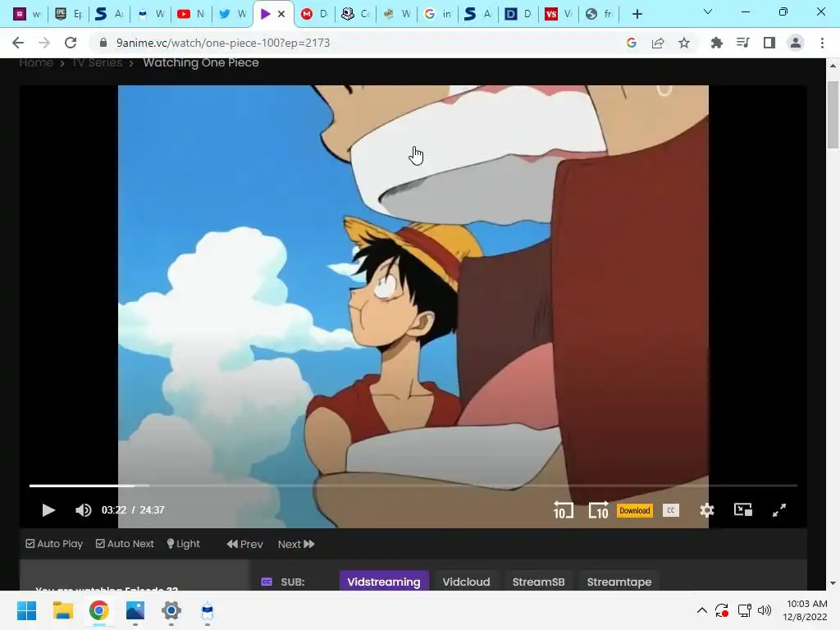
Task: Enter fullscreen video mode
Action: 779,510
